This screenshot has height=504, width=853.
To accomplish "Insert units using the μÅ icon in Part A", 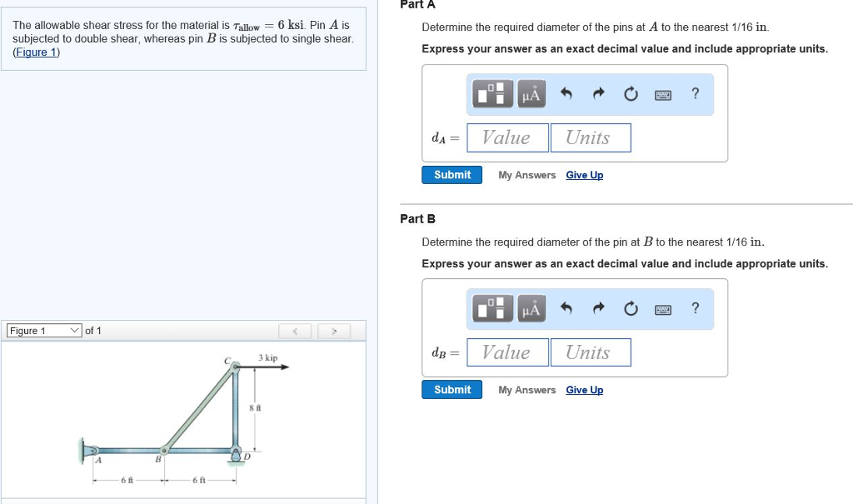I will [x=531, y=94].
